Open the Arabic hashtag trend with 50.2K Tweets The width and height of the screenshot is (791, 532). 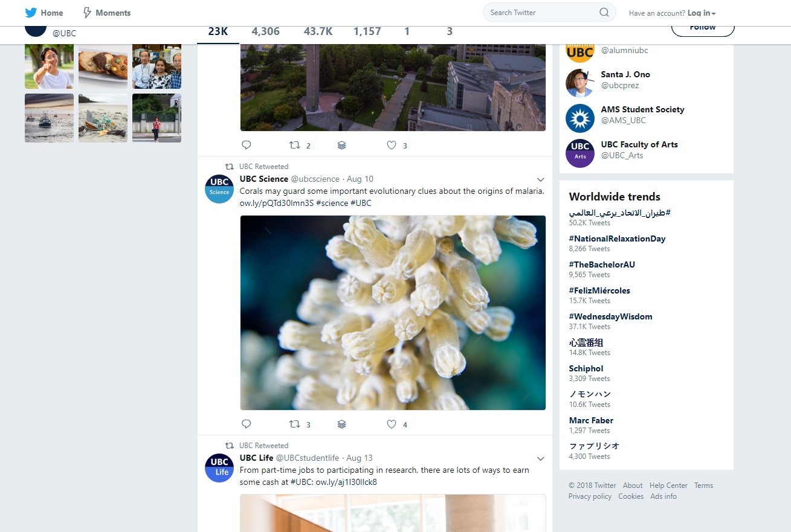(619, 213)
